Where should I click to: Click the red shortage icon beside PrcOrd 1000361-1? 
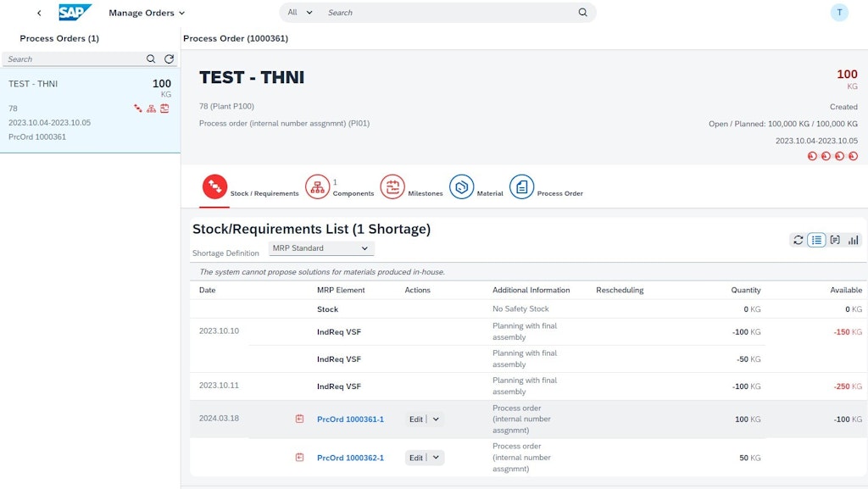click(x=300, y=418)
